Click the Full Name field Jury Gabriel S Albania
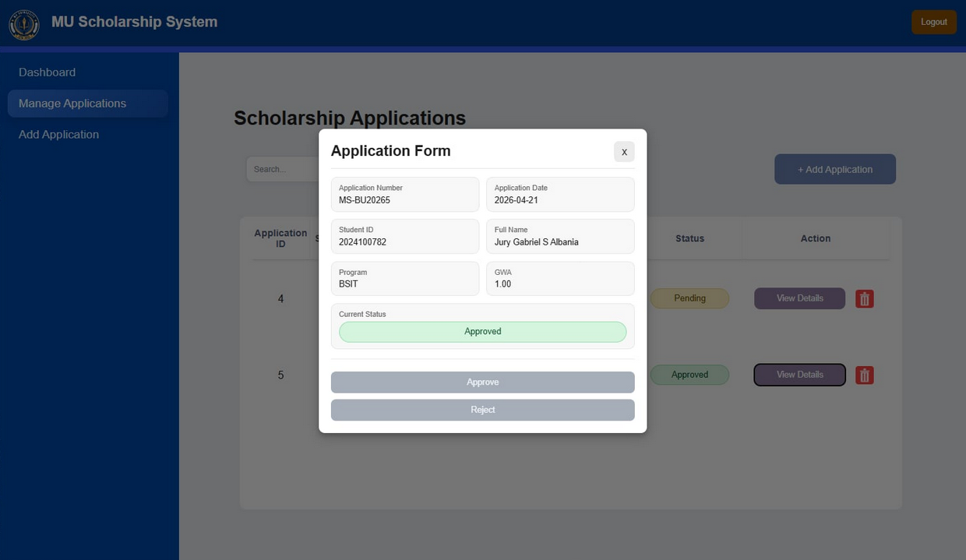 pos(560,236)
